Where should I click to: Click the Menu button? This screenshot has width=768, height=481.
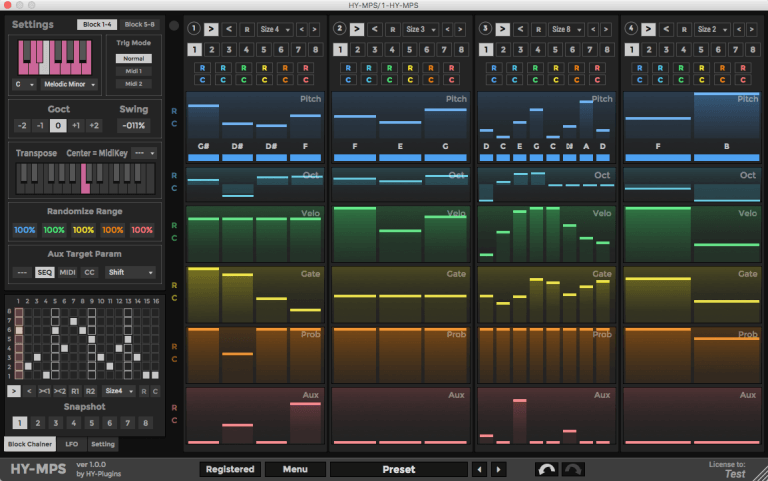pyautogui.click(x=294, y=469)
